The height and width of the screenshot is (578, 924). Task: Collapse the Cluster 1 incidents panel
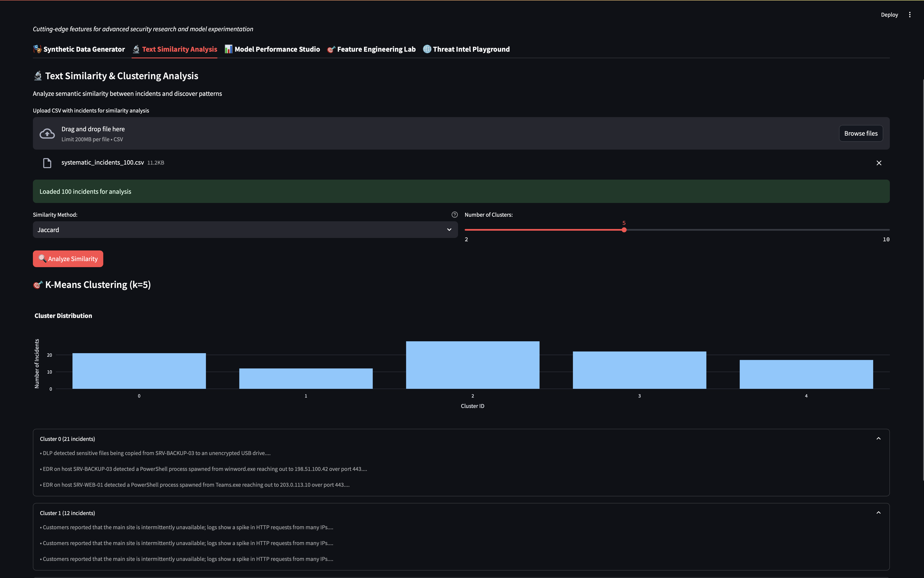878,512
